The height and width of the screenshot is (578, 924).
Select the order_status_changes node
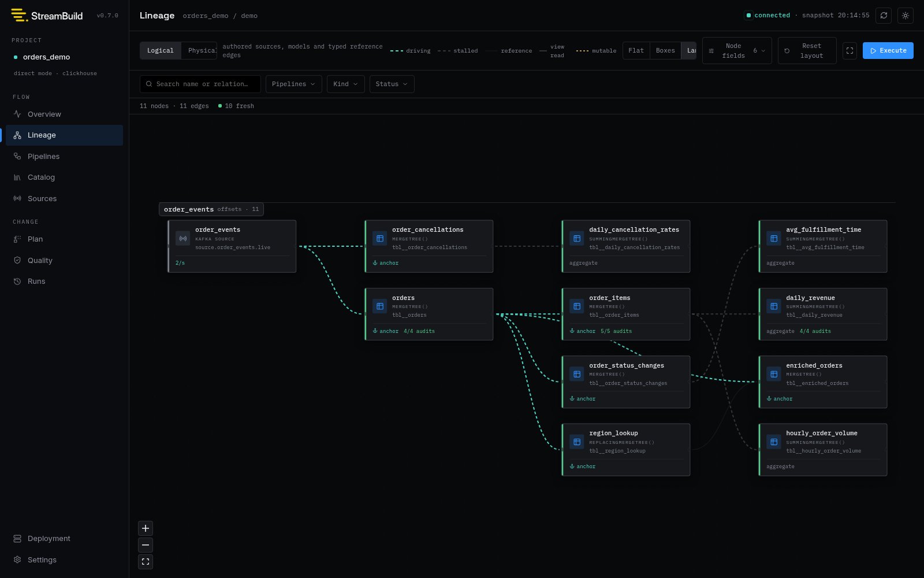coord(626,382)
